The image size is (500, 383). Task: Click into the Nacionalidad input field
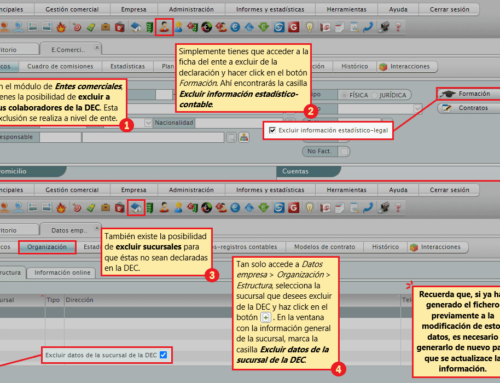(239, 123)
